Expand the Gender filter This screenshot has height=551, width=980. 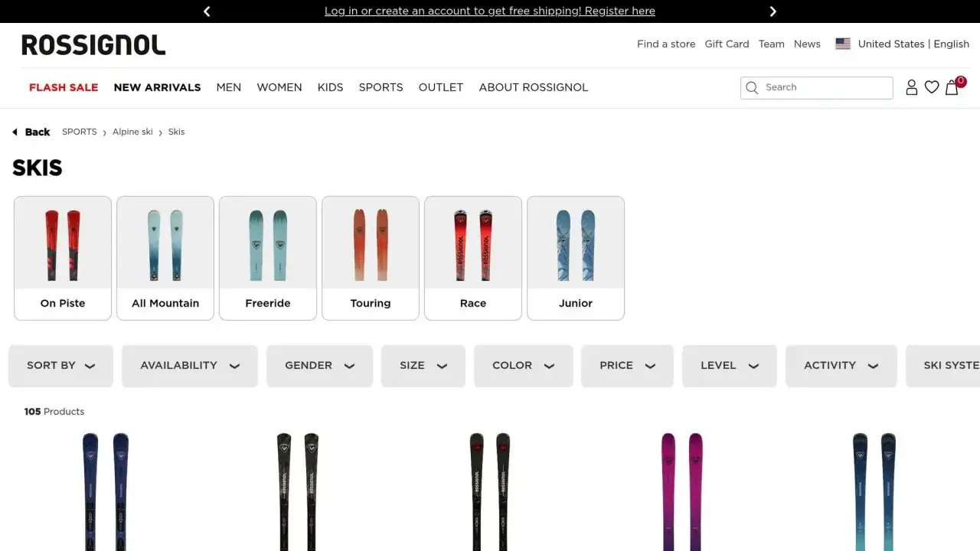[319, 366]
